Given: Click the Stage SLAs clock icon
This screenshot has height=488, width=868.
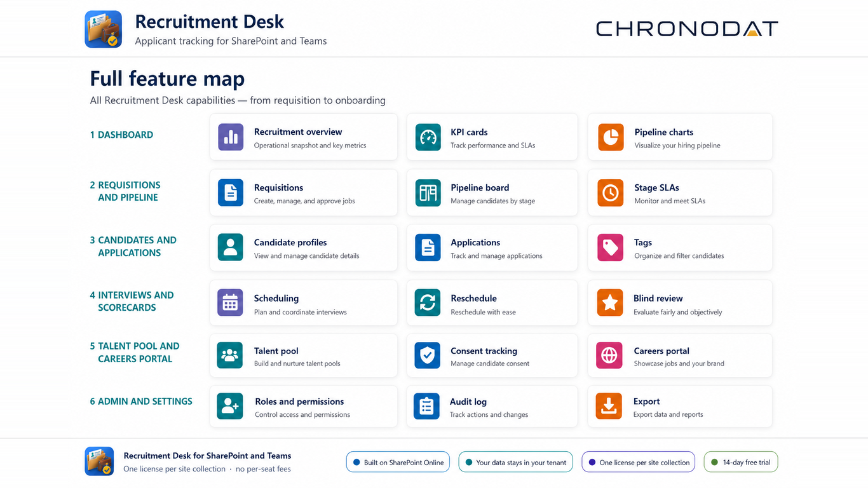Looking at the screenshot, I should tap(611, 193).
